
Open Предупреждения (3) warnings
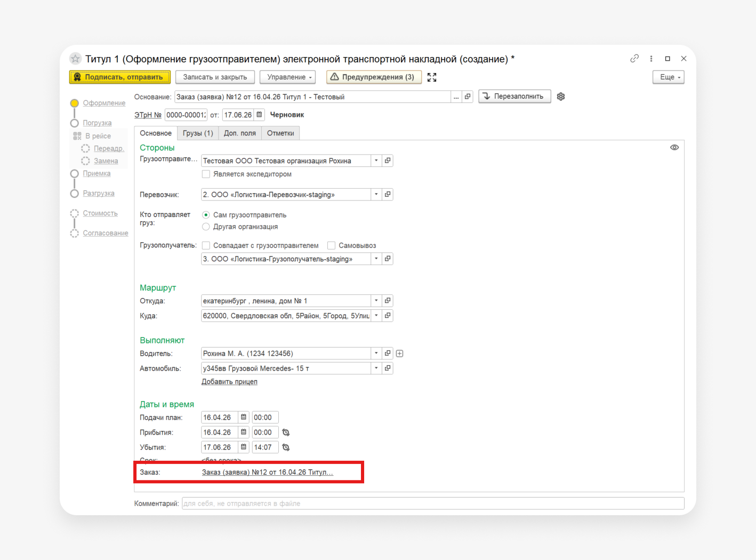[374, 77]
